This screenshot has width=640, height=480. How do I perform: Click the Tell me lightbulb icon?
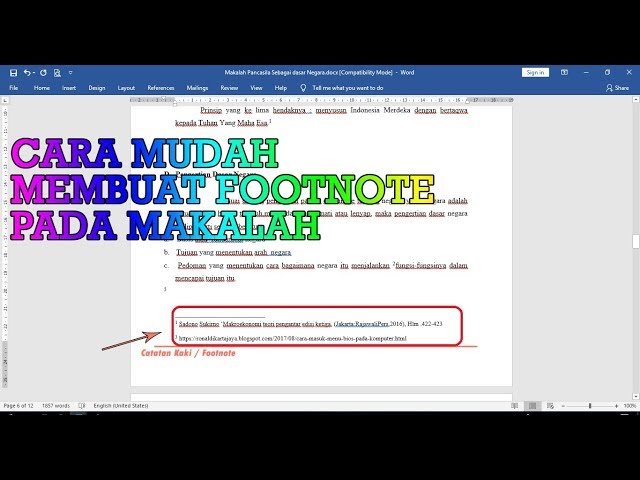303,88
